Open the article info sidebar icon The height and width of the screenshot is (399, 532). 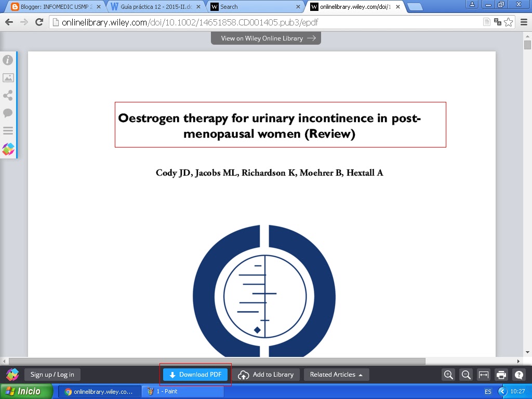pos(8,60)
